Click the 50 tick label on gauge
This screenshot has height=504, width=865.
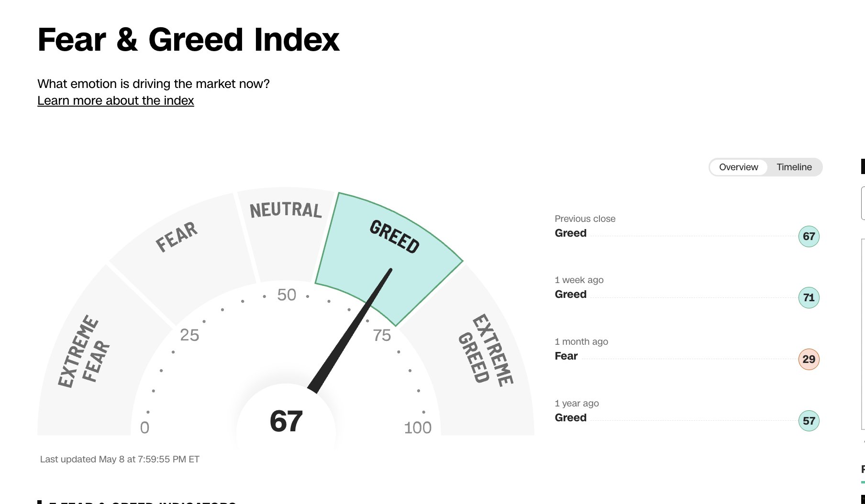(287, 295)
